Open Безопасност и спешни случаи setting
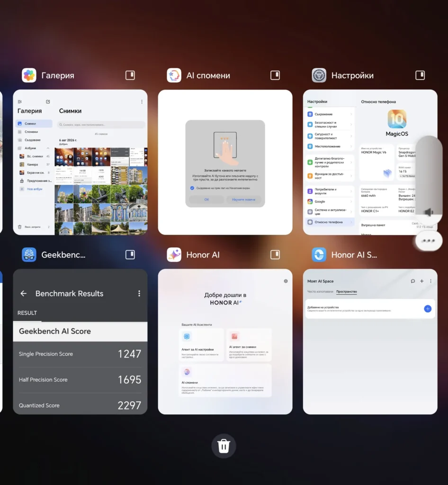The image size is (448, 485). [330, 125]
